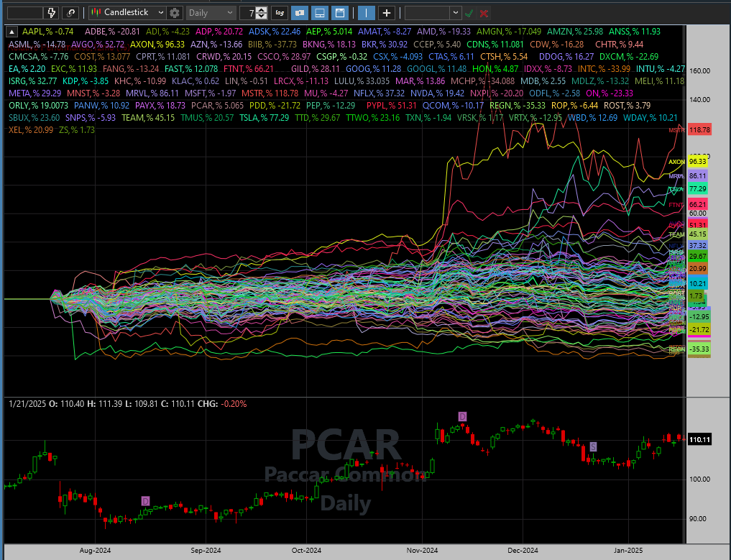This screenshot has height=560, width=731.
Task: Select the REGN, % -35.33 legend entry
Action: (518, 106)
